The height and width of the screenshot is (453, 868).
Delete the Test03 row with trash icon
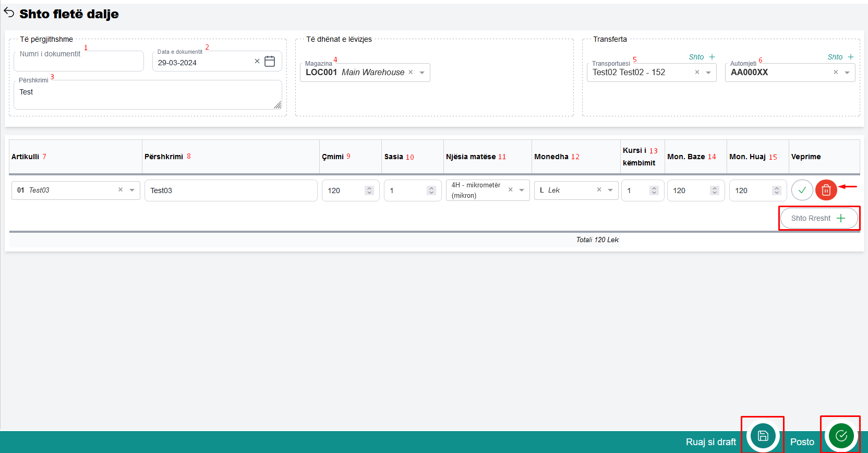coord(826,190)
